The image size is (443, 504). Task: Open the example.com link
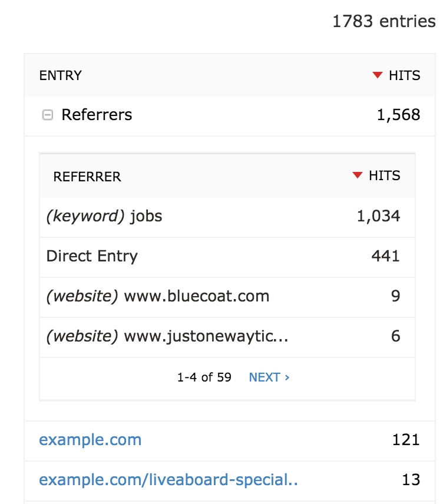[90, 440]
